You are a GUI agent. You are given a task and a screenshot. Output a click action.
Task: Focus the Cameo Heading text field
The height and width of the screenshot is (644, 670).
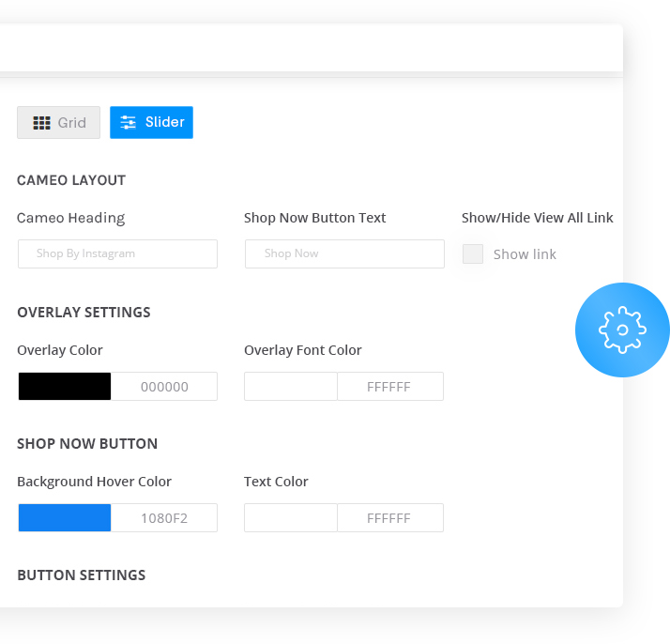[x=117, y=253]
